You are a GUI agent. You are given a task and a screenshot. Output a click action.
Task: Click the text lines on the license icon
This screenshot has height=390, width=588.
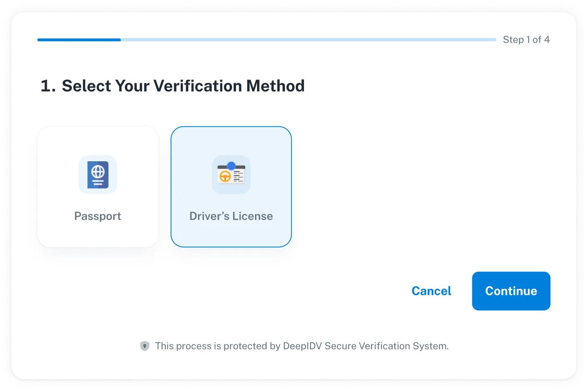point(238,177)
